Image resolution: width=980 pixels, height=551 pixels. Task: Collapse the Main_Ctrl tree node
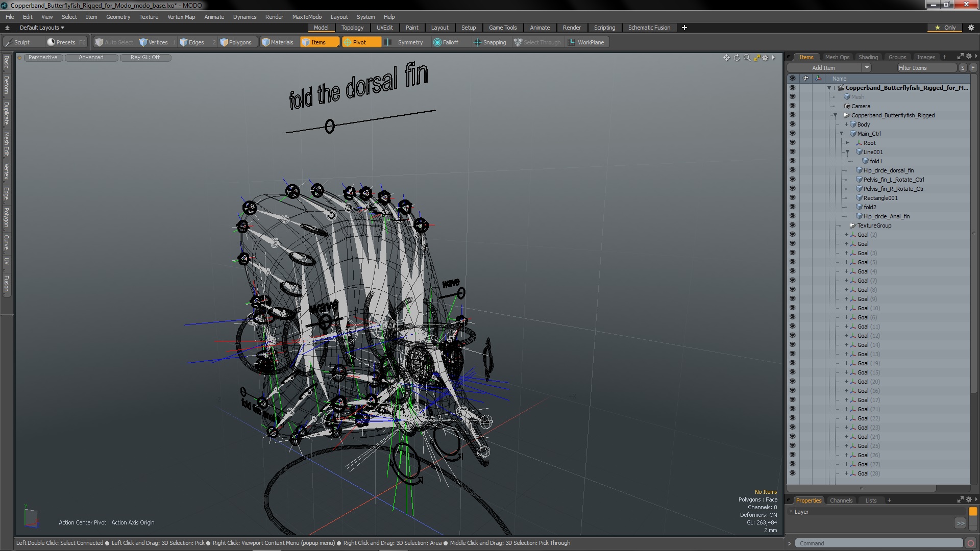(842, 134)
